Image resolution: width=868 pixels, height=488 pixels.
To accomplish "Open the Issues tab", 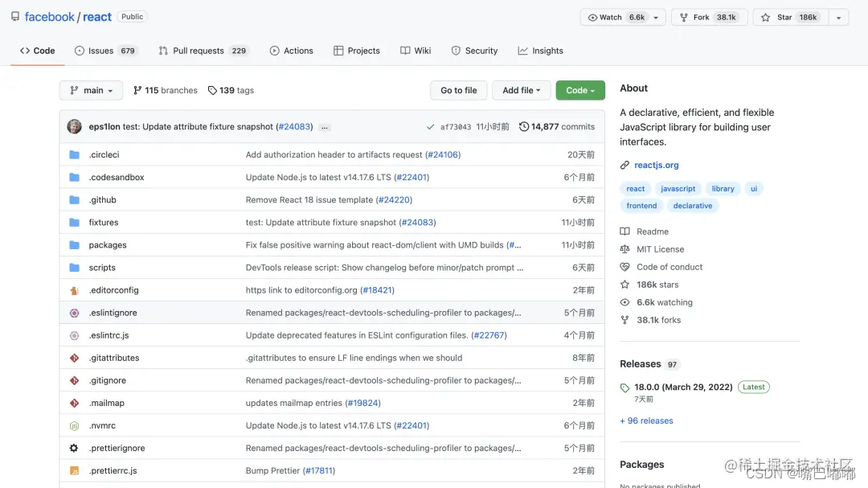I will click(x=105, y=51).
